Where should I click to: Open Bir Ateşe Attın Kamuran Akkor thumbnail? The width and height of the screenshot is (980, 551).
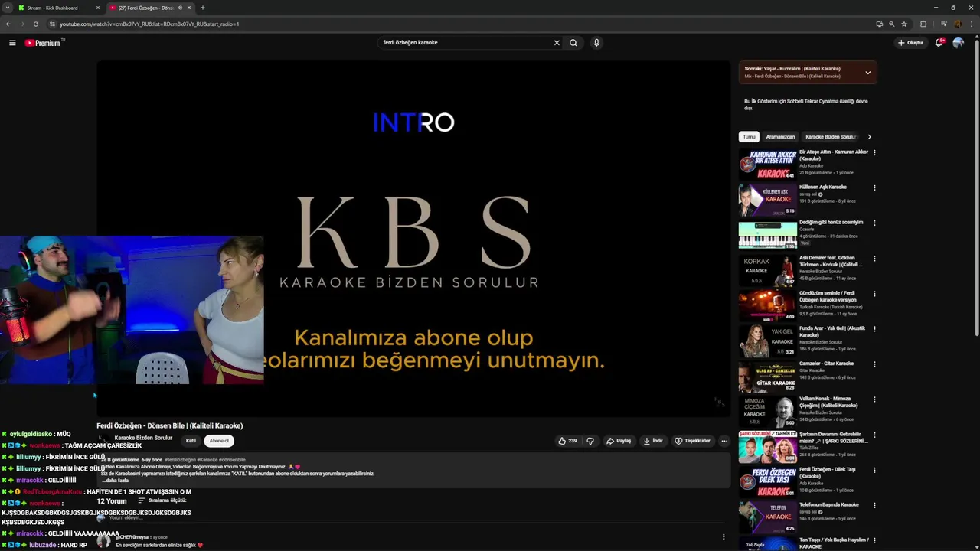pos(767,165)
